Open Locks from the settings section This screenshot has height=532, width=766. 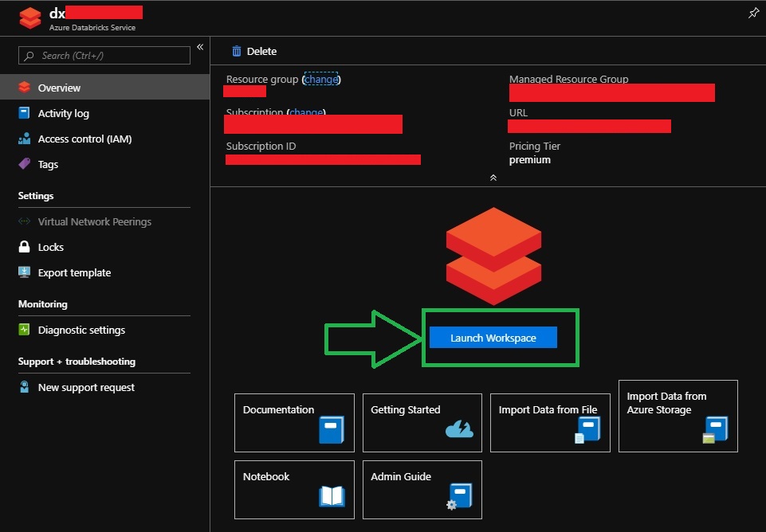click(50, 247)
